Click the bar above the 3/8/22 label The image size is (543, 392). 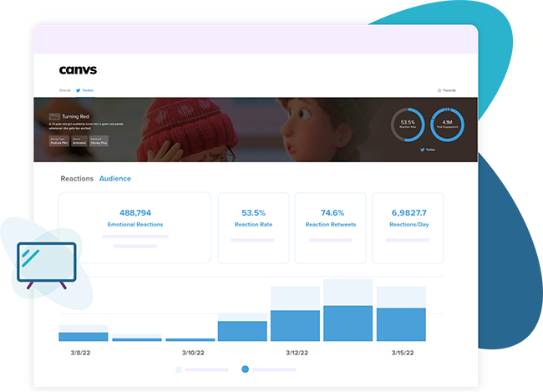point(84,333)
